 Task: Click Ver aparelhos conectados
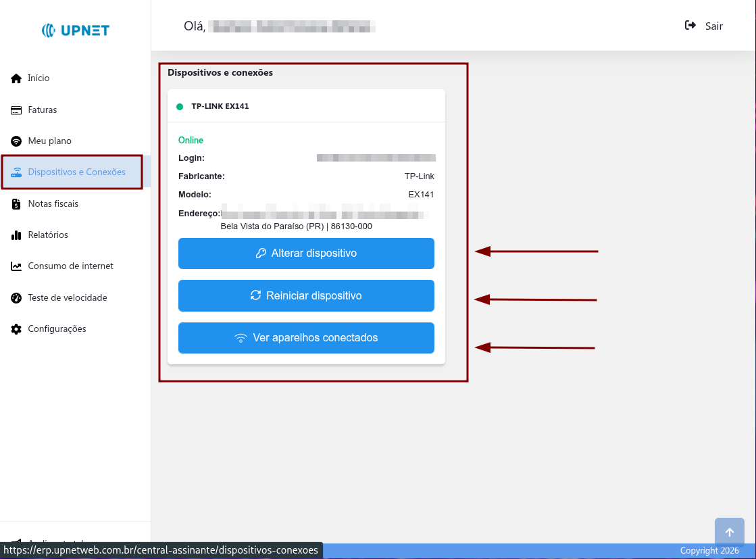pos(306,337)
